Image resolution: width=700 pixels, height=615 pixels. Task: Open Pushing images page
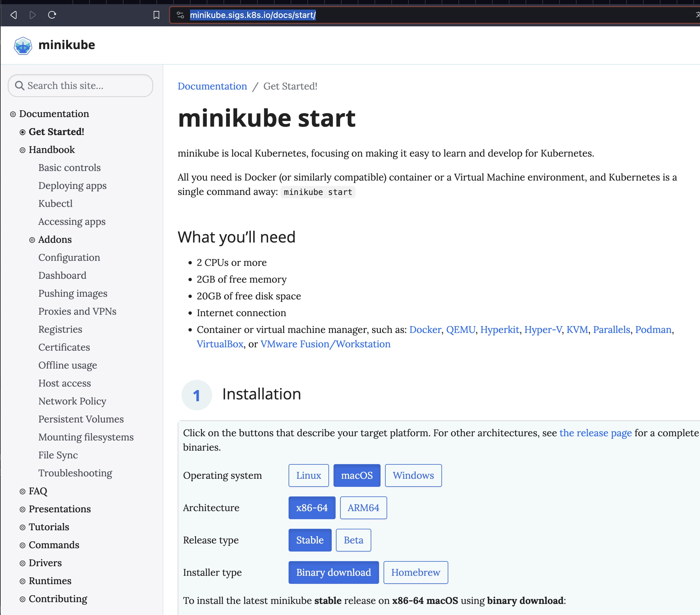click(73, 294)
